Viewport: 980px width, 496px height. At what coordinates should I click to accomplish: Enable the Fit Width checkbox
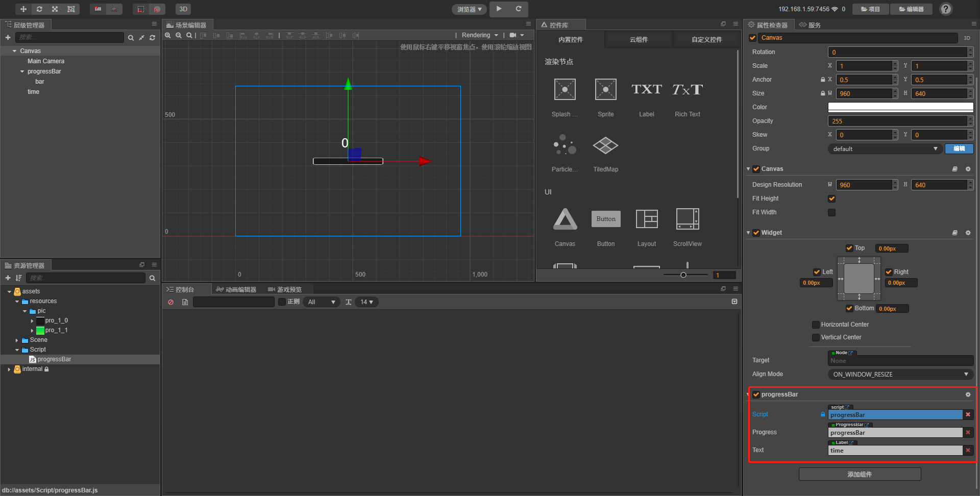pyautogui.click(x=831, y=212)
